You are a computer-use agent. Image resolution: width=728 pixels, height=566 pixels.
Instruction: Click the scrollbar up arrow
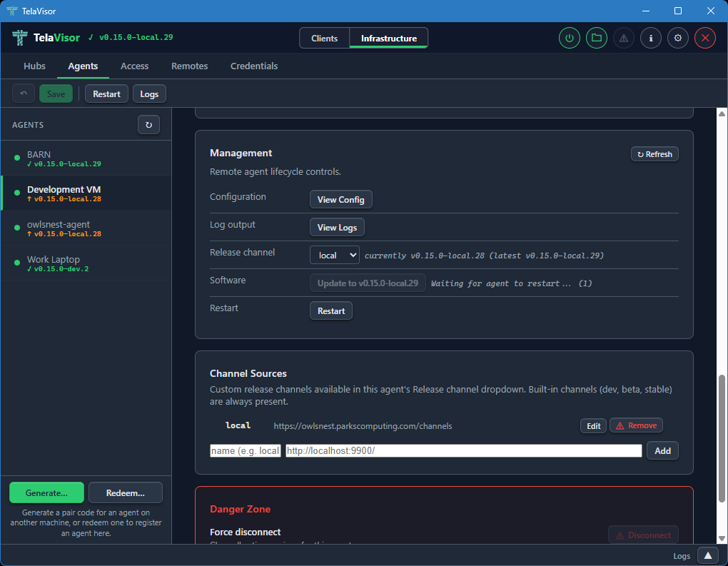pyautogui.click(x=722, y=113)
